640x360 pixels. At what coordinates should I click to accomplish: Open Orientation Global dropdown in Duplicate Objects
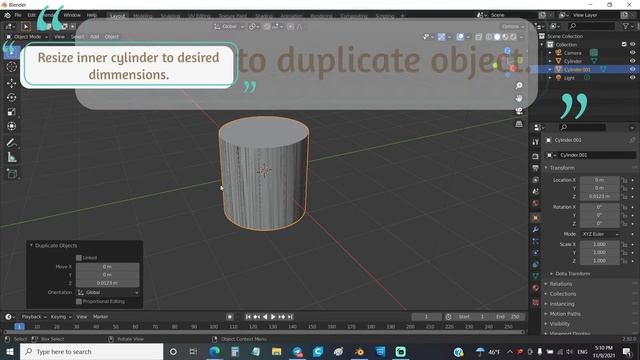click(x=108, y=292)
